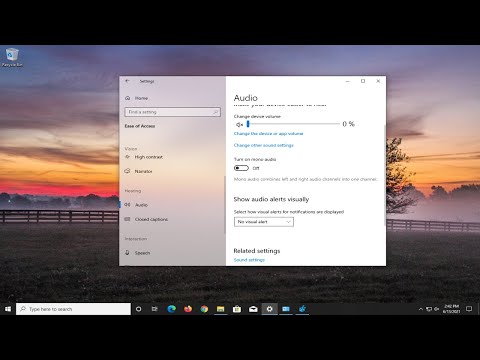Click the device volume slider track
This screenshot has width=480, height=360.
293,124
